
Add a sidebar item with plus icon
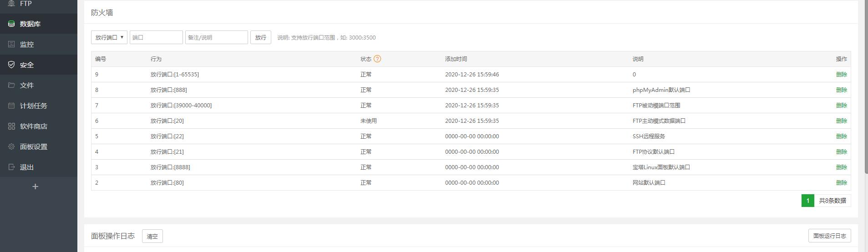35,186
